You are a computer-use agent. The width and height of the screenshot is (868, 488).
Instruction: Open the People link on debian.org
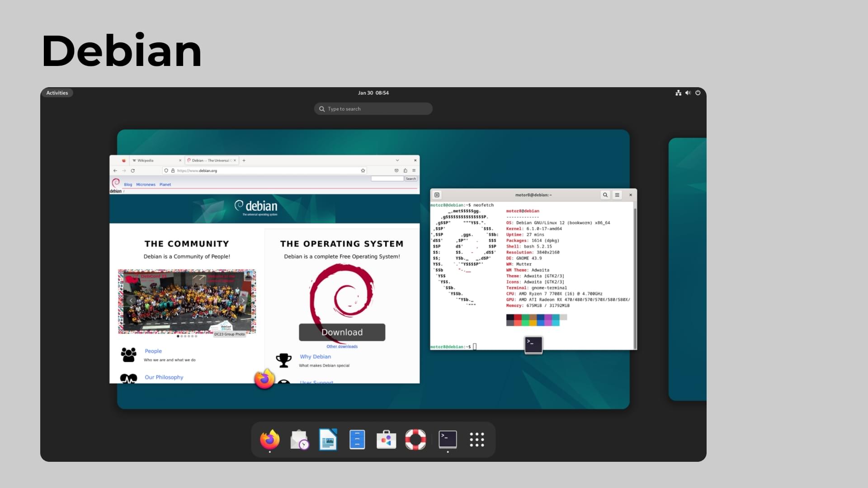[153, 351]
